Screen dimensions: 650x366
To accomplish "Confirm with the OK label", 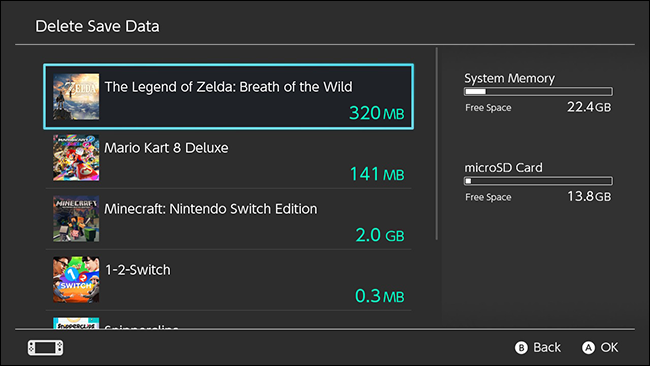I will click(609, 347).
